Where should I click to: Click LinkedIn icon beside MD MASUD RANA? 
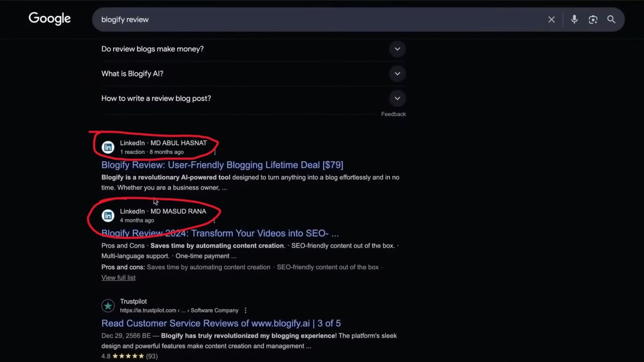coord(108,216)
